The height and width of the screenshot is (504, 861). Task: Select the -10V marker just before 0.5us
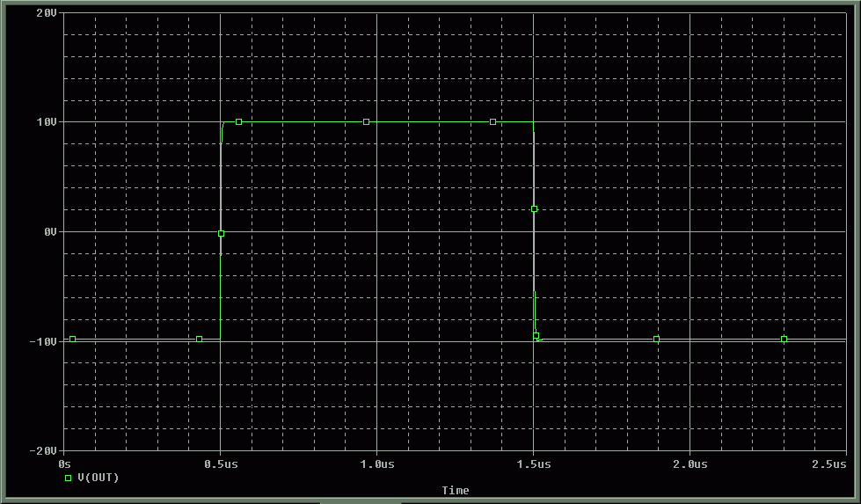pos(199,339)
